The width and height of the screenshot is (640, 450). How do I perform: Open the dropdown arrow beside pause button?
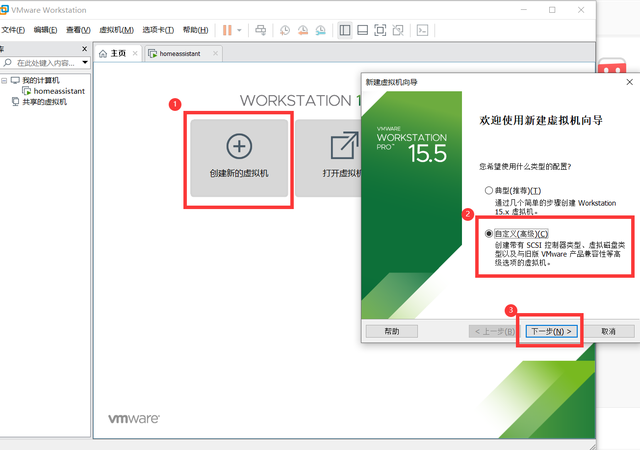pos(239,30)
